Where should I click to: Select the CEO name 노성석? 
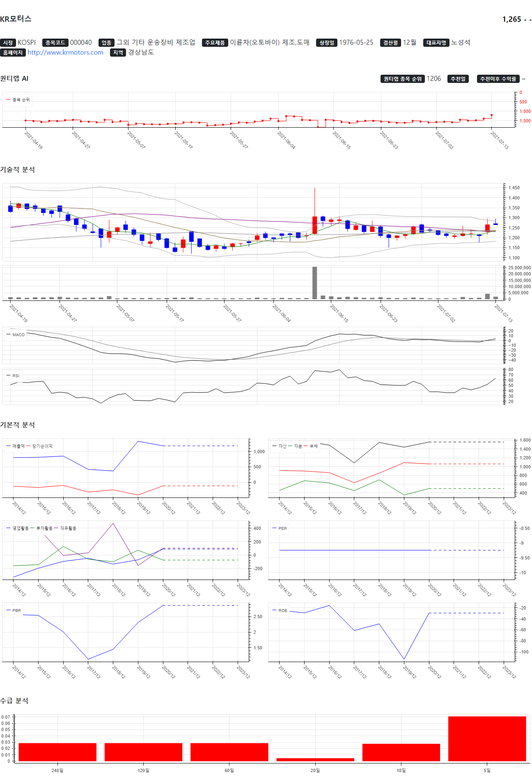461,43
